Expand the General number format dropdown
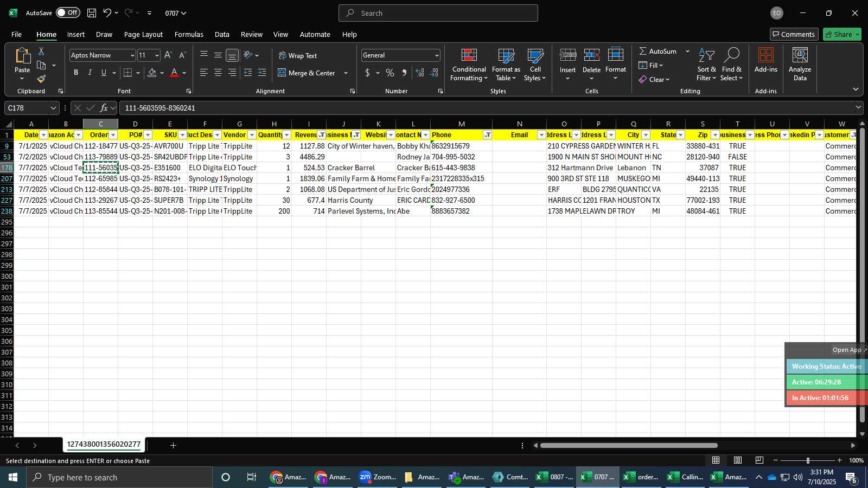The height and width of the screenshot is (488, 868). click(436, 55)
